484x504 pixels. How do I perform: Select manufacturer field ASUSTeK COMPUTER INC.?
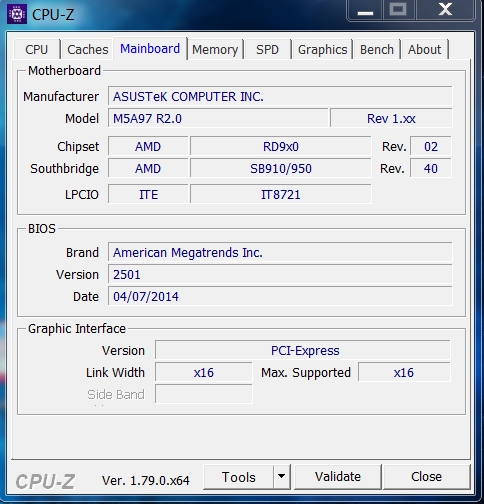tap(280, 96)
